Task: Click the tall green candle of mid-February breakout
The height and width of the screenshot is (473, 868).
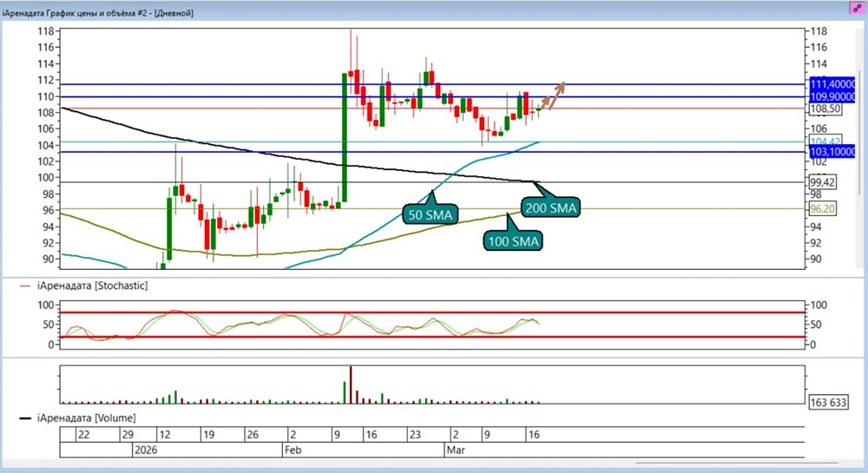Action: click(345, 137)
